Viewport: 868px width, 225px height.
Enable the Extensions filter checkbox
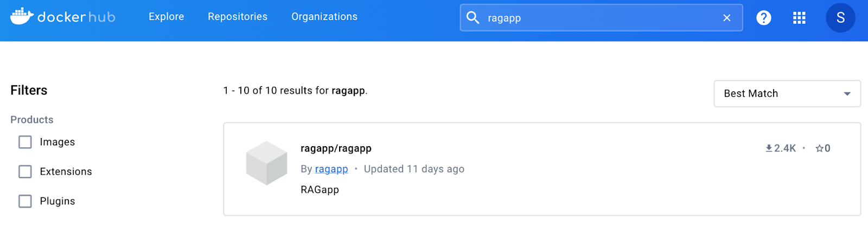tap(25, 172)
